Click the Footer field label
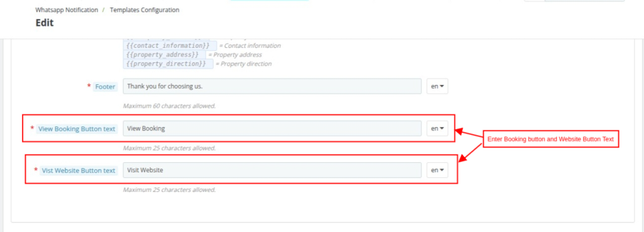This screenshot has height=232, width=644. click(x=105, y=87)
